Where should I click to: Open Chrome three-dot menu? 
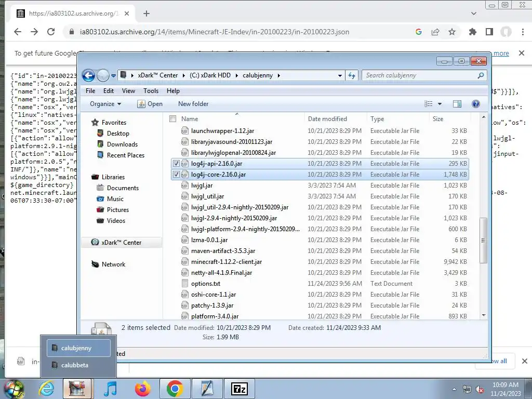[523, 32]
